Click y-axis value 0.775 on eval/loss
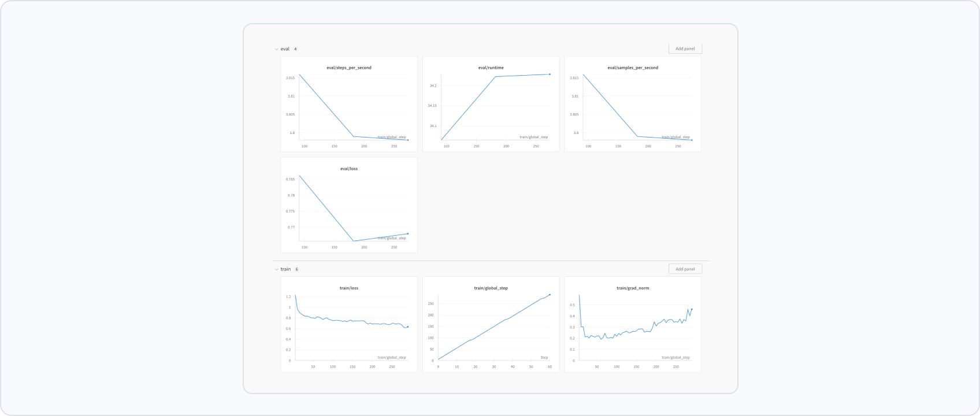This screenshot has height=416, width=980. [290, 211]
